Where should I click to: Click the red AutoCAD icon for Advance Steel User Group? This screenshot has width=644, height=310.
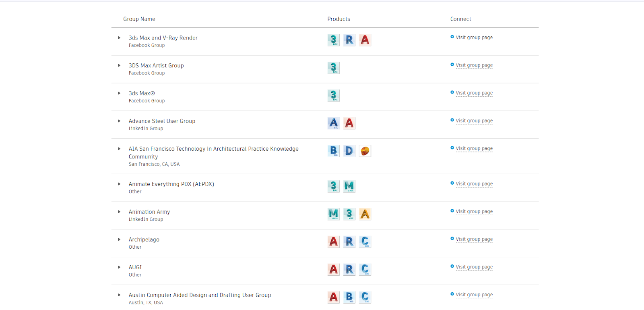pos(349,123)
